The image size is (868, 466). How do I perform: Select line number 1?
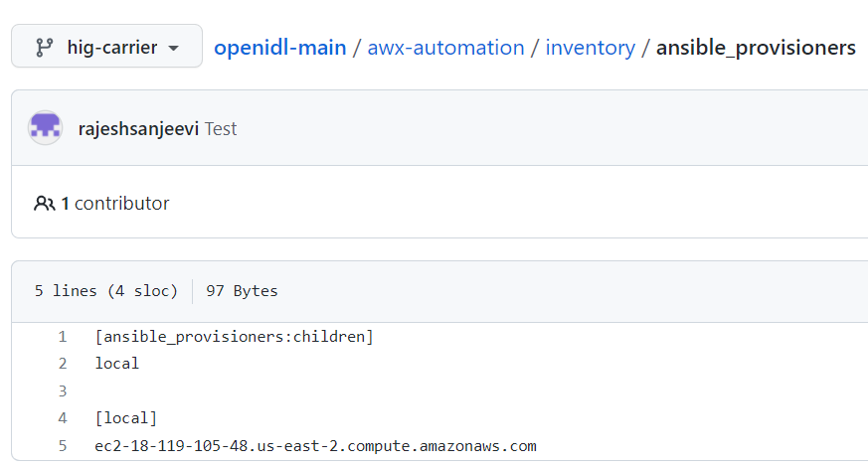(x=63, y=337)
